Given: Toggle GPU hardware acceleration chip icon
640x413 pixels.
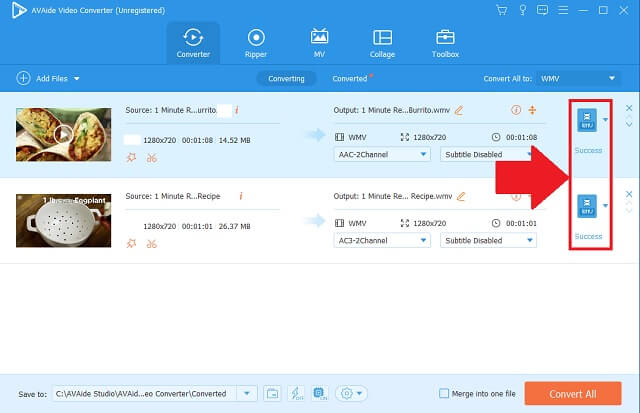Looking at the screenshot, I should pyautogui.click(x=320, y=393).
